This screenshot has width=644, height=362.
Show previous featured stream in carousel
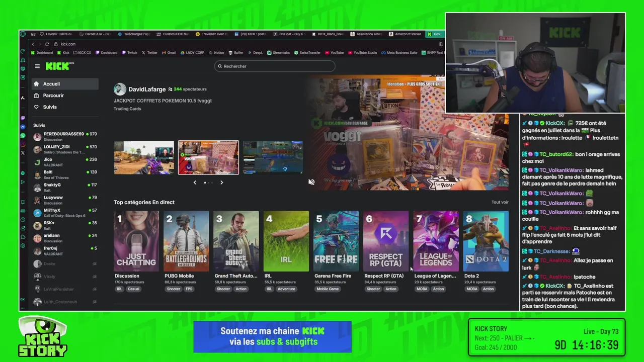pos(195,183)
